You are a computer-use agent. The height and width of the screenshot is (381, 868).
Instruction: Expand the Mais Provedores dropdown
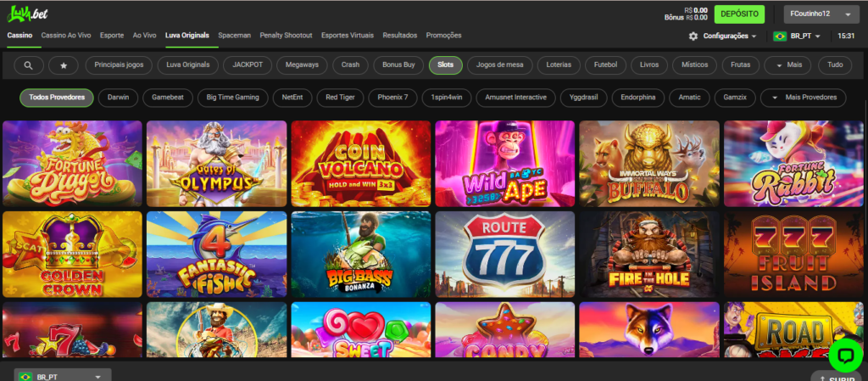[x=803, y=98]
